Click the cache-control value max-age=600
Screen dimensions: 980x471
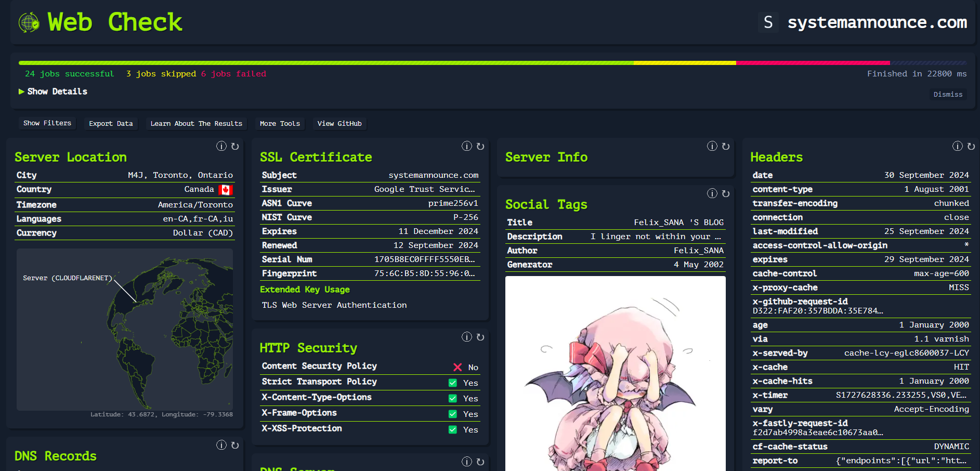[942, 273]
